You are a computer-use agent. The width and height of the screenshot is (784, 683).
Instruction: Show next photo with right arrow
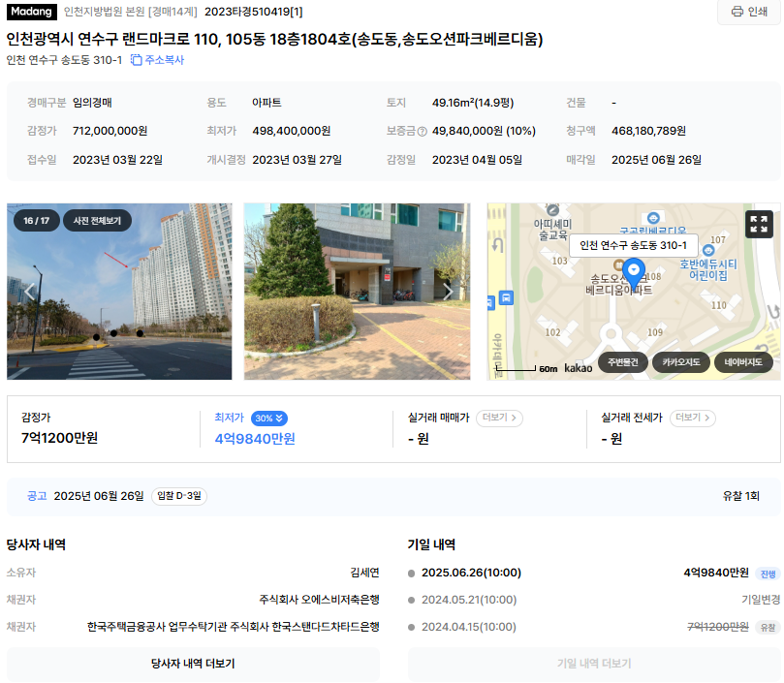(x=448, y=292)
